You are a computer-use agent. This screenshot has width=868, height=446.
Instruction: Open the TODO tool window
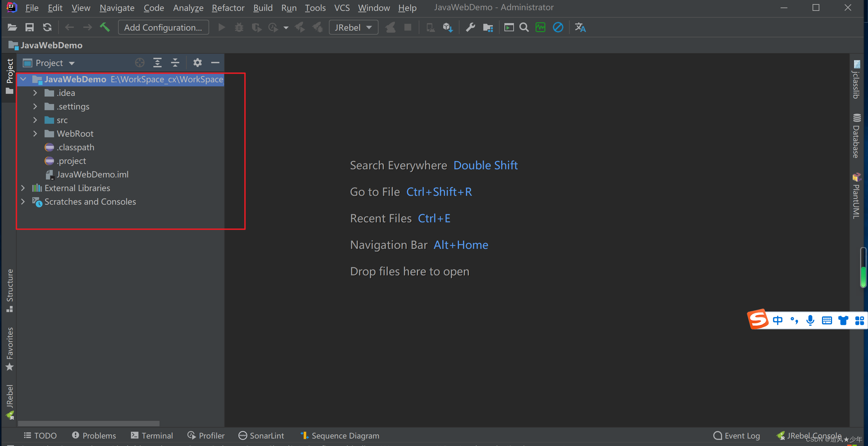pos(40,435)
